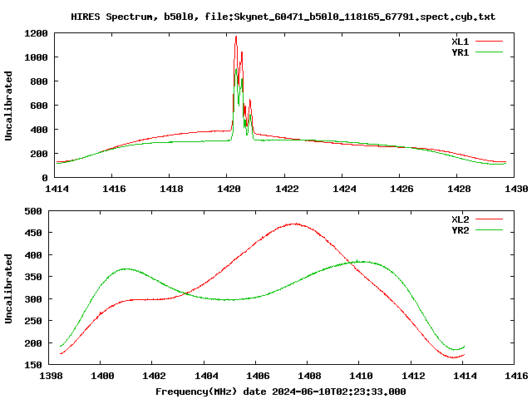532x399 pixels.
Task: Click the 1428 x-axis tick label
Action: pos(459,189)
